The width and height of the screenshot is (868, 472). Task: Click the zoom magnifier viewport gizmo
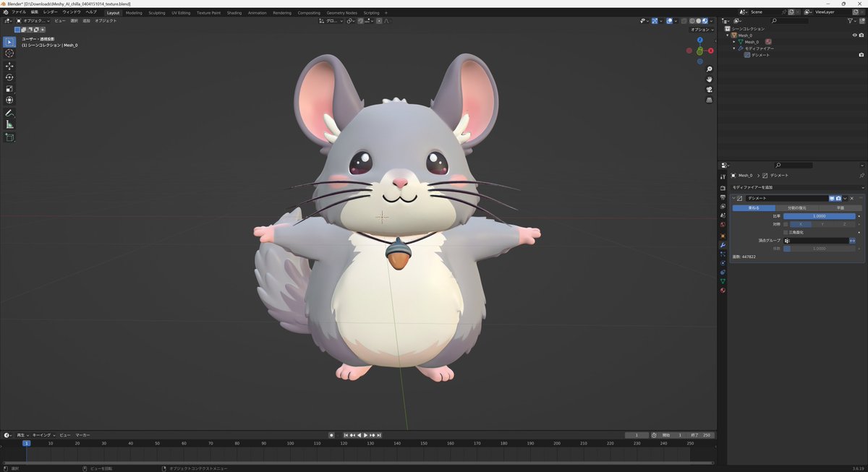pyautogui.click(x=710, y=69)
